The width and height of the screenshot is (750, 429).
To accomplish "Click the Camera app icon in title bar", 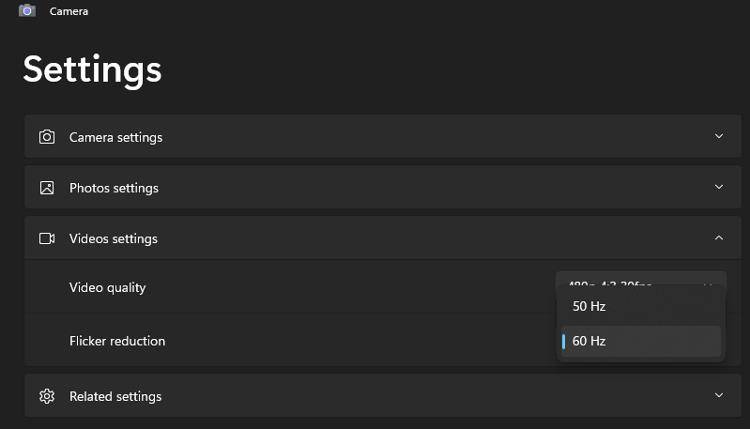I will coord(27,11).
